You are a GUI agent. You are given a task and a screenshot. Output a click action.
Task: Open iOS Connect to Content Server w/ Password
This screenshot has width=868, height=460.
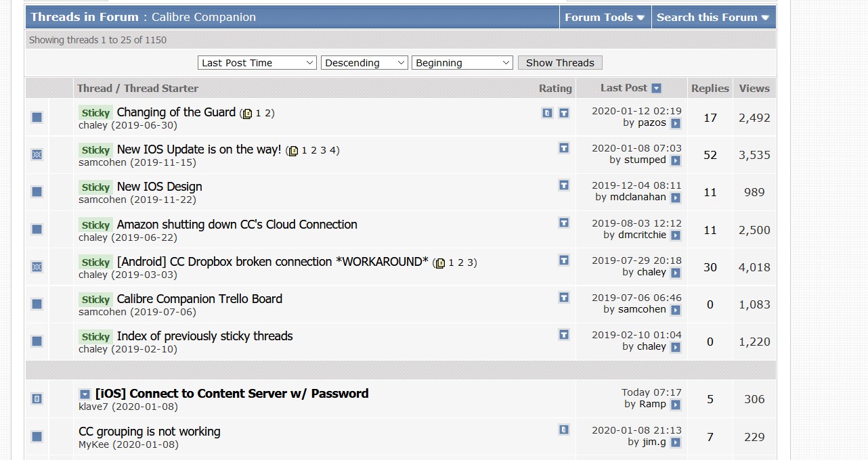click(232, 394)
